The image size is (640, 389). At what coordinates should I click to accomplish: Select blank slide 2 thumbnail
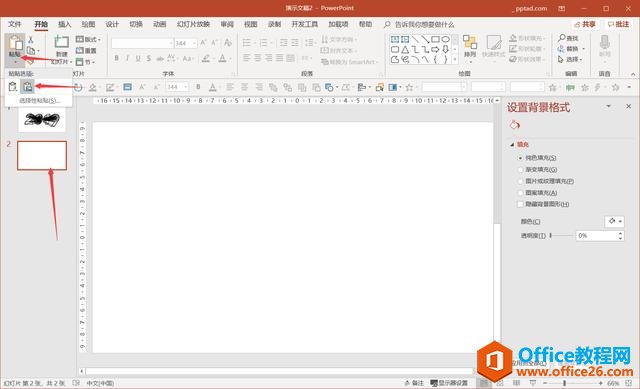42,156
